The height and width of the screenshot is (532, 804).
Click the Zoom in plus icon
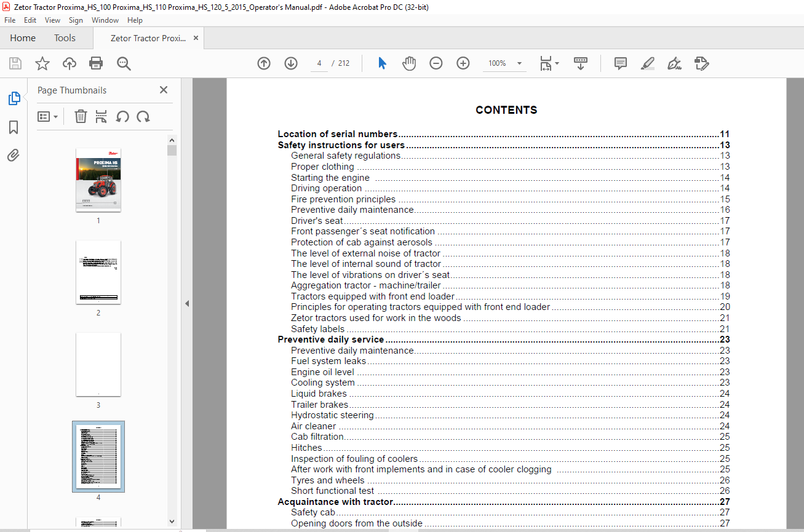click(463, 63)
